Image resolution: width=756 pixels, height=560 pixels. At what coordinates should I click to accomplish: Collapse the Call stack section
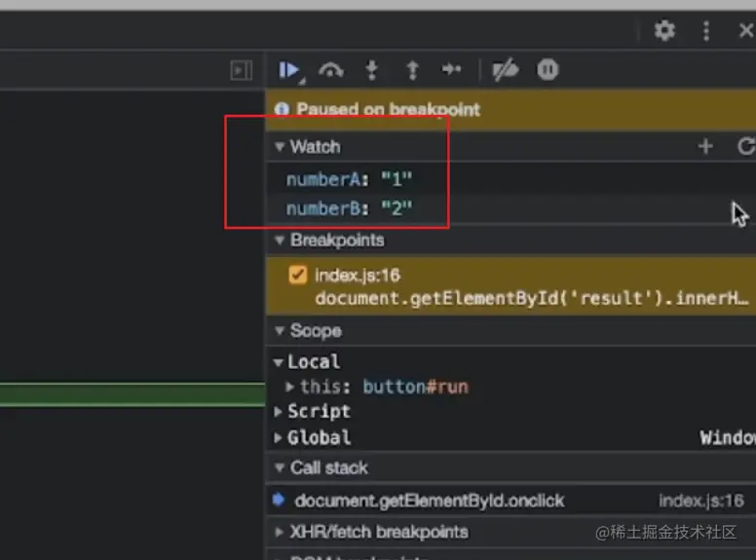[280, 467]
